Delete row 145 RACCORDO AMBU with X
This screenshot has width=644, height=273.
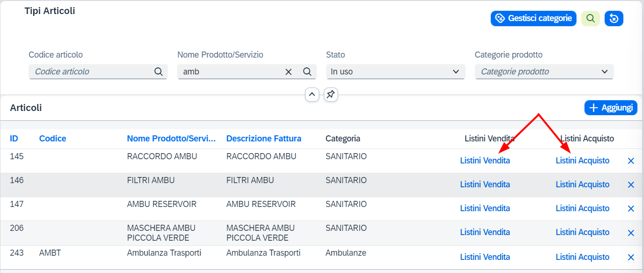click(x=631, y=161)
